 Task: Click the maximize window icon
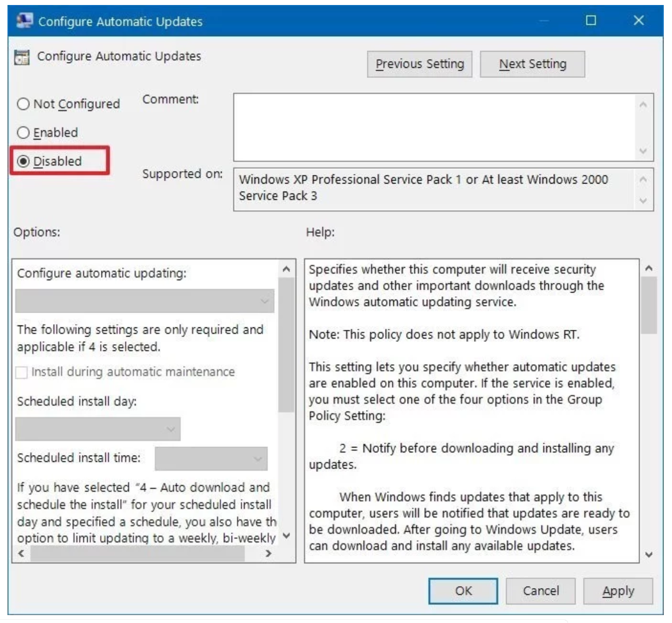(x=591, y=20)
